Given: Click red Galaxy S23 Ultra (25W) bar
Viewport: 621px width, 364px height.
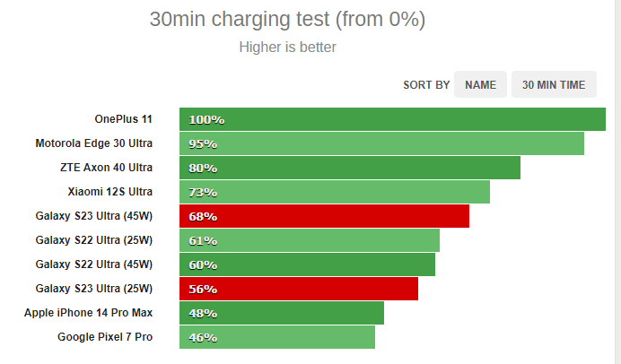Looking at the screenshot, I should [x=299, y=289].
